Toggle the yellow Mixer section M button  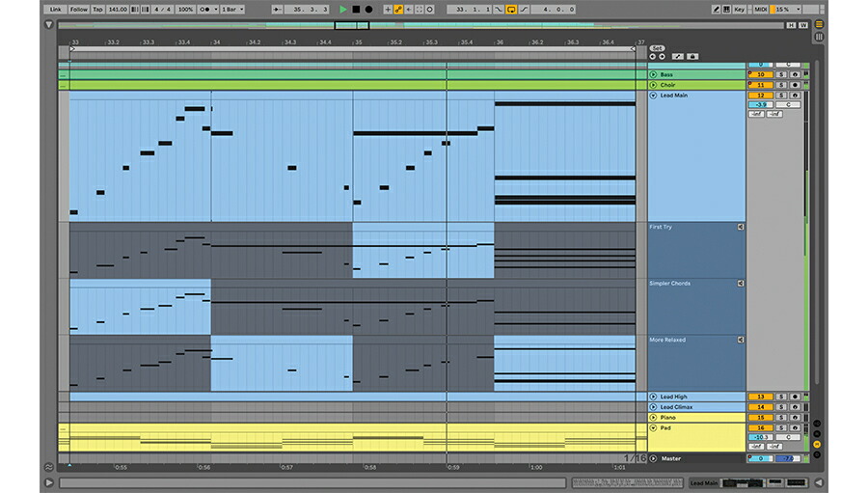pyautogui.click(x=817, y=444)
